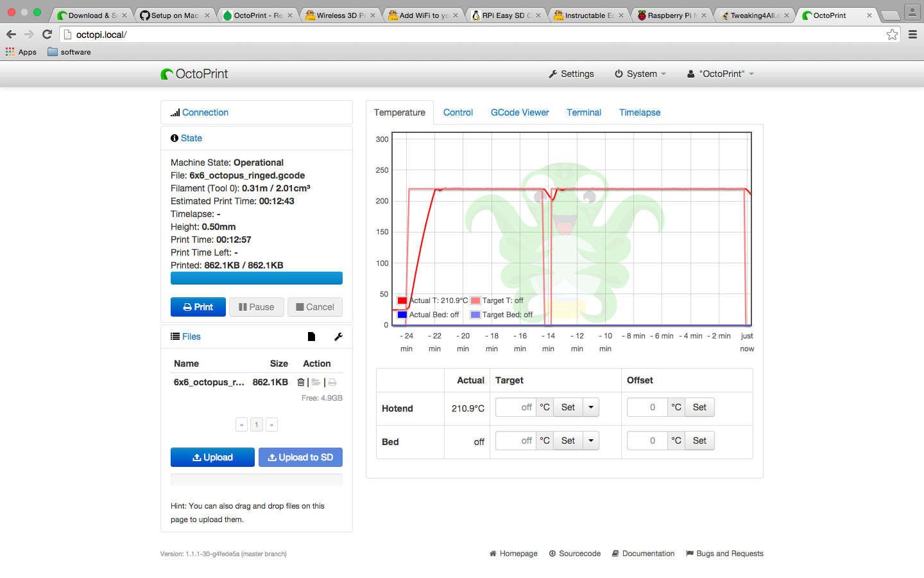Load and print file with printer icon
Image resolution: width=924 pixels, height=578 pixels.
(332, 382)
